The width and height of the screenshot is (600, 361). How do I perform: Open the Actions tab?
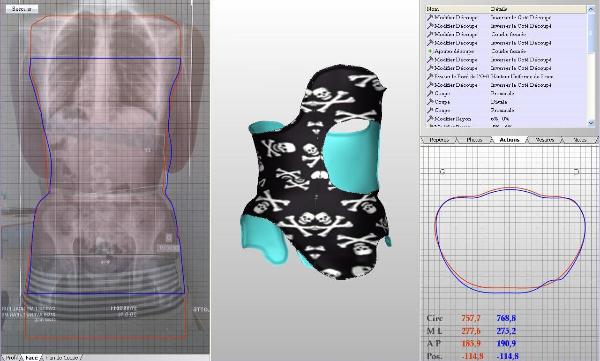pos(509,140)
